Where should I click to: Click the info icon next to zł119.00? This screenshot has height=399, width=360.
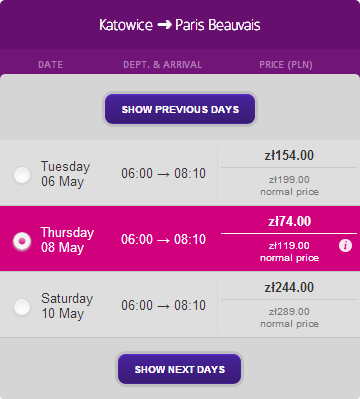(345, 246)
